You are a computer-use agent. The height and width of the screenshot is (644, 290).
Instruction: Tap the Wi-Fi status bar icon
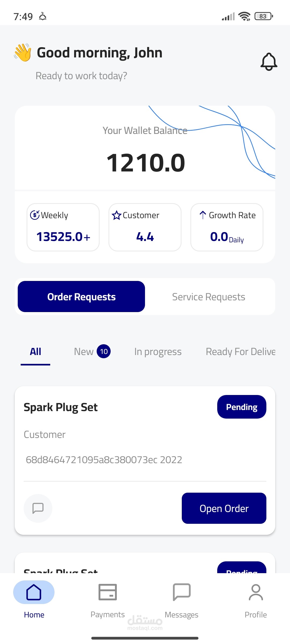(x=244, y=16)
